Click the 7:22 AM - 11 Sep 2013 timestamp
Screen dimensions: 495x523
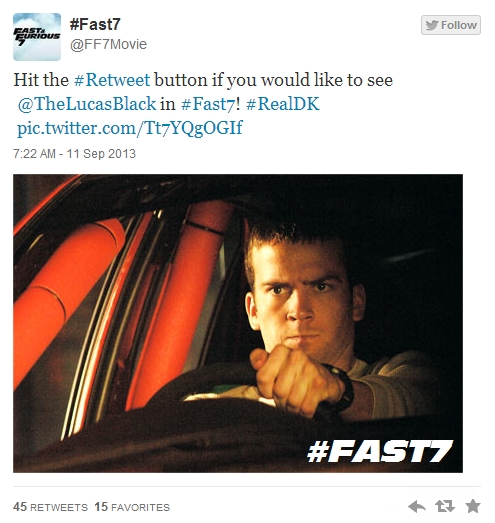click(x=74, y=154)
